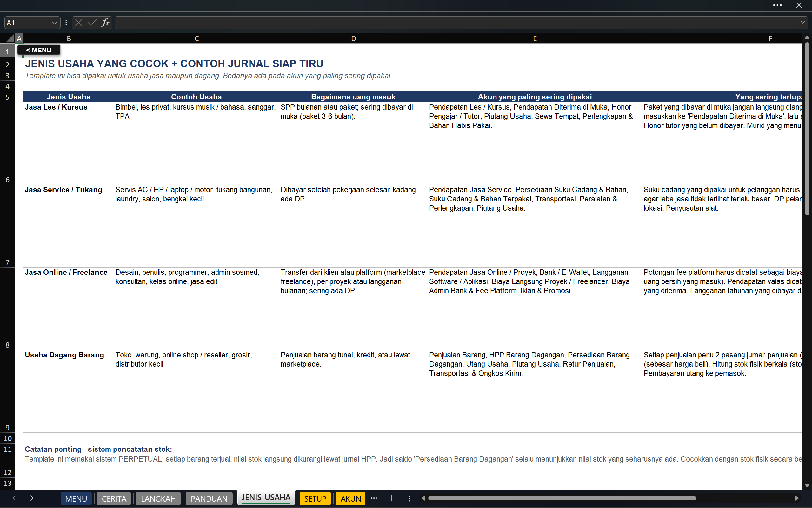The height and width of the screenshot is (508, 812).
Task: Click the vertical scrollbar down arrow
Action: tap(807, 485)
